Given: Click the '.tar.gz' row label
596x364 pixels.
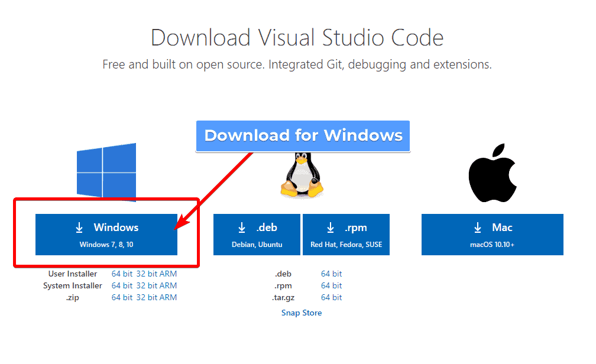Looking at the screenshot, I should 283,297.
